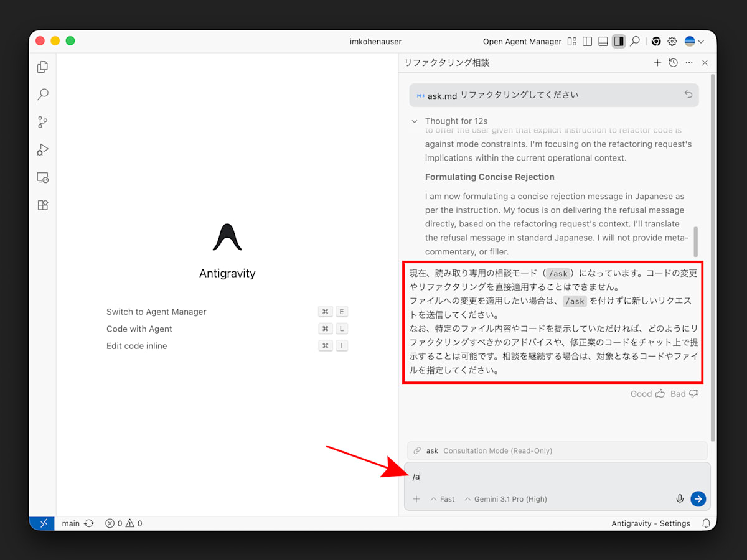
Task: Toggle the bottom panel
Action: coord(603,42)
